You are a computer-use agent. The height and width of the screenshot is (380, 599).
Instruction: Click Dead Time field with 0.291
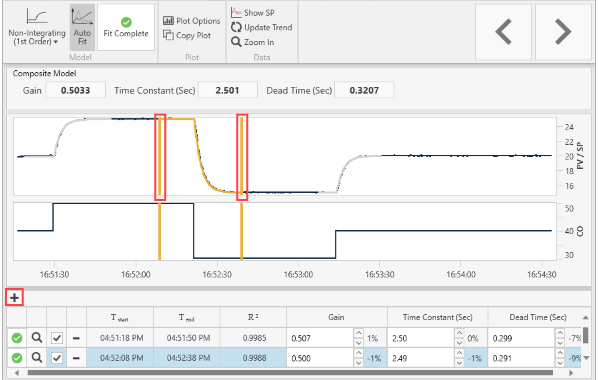coord(521,358)
